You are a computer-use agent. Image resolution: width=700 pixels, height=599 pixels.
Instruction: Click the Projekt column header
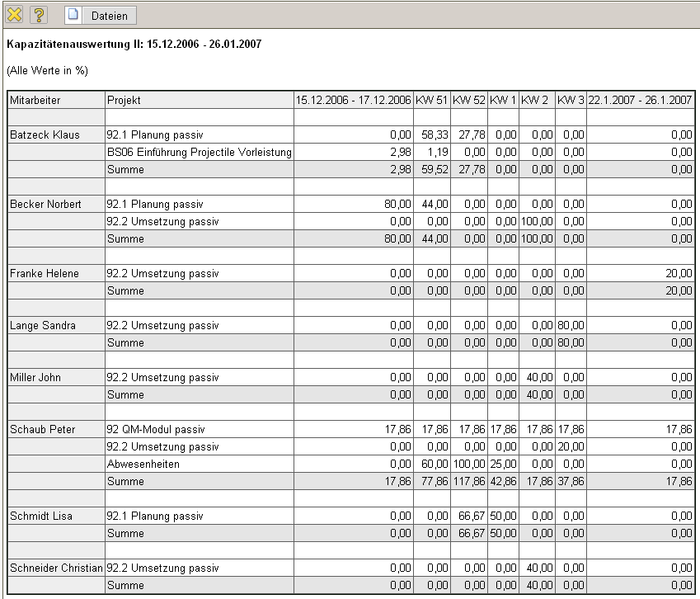[124, 100]
